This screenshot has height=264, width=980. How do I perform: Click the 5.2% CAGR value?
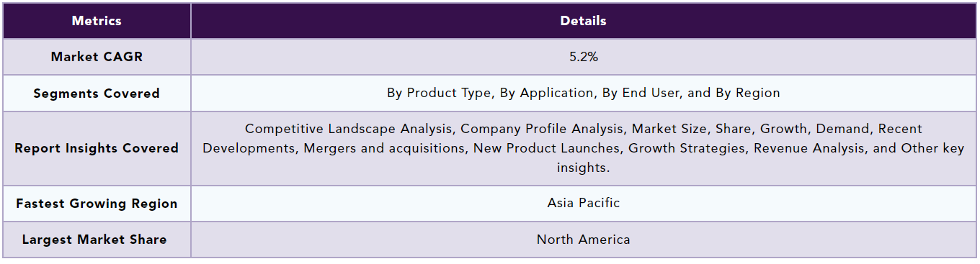point(584,57)
